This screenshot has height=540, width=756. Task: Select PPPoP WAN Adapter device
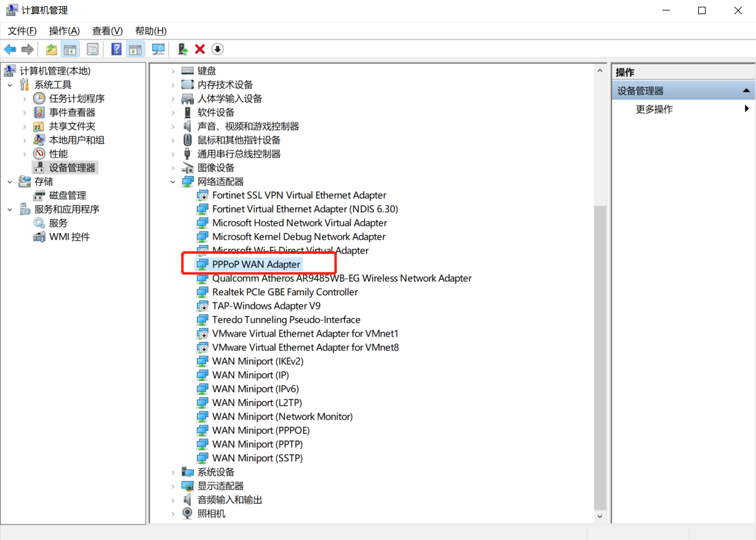[x=257, y=264]
